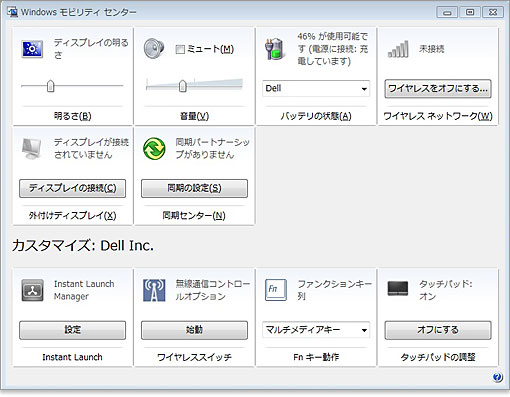Click the Fn function key icon
The height and width of the screenshot is (397, 510).
276,290
